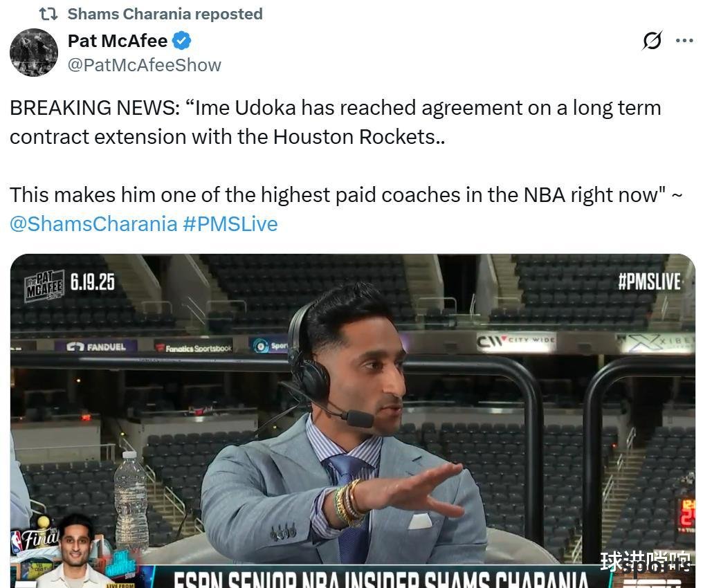Play the Shams Charania video
Screen dimensions: 703x588
(x=352, y=421)
